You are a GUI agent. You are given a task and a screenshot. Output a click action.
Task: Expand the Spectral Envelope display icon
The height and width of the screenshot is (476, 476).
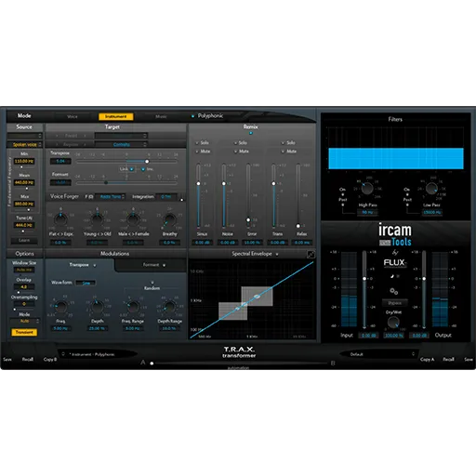point(311,255)
